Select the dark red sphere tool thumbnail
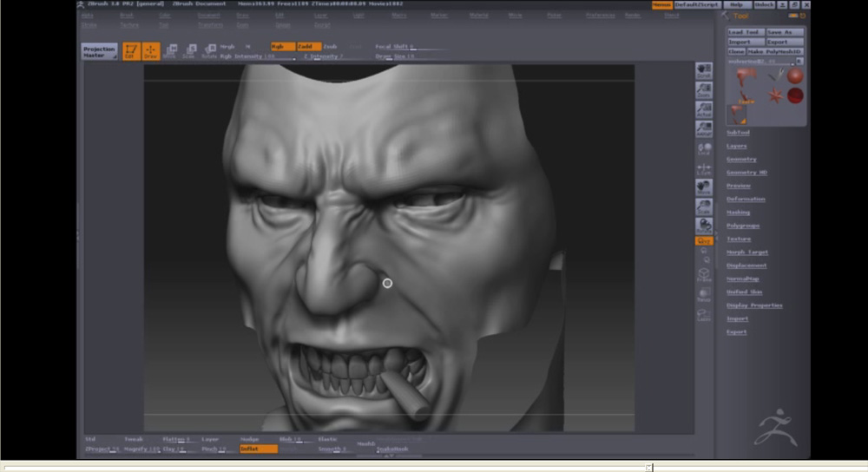The width and height of the screenshot is (868, 472). [795, 95]
